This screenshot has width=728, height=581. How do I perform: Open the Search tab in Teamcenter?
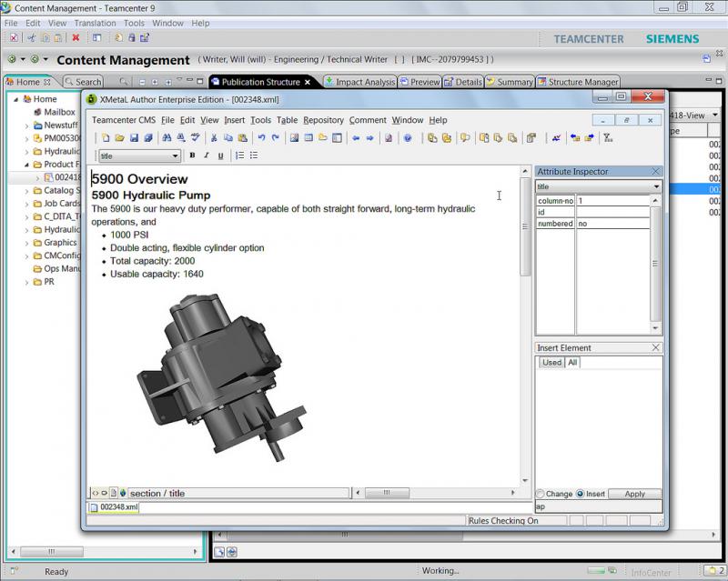tap(83, 82)
